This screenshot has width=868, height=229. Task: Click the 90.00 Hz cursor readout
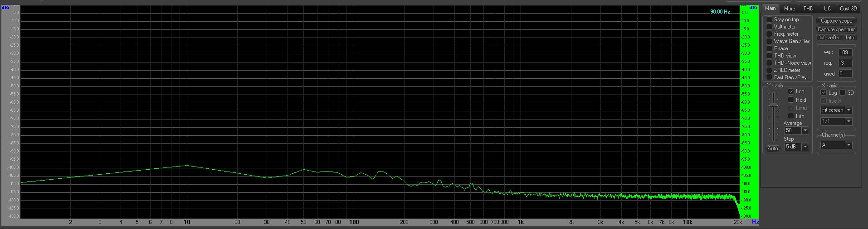click(x=720, y=12)
